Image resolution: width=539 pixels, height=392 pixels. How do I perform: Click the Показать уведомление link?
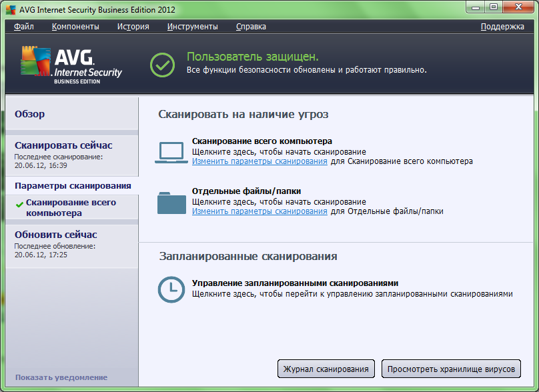tap(61, 377)
